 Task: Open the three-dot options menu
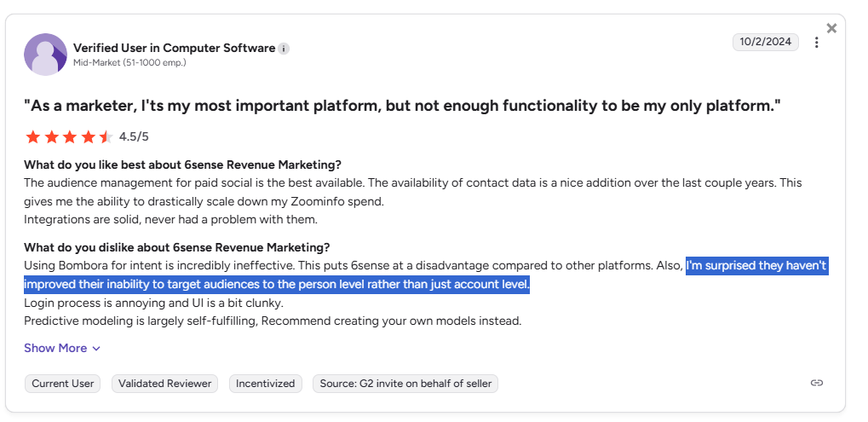tap(816, 43)
